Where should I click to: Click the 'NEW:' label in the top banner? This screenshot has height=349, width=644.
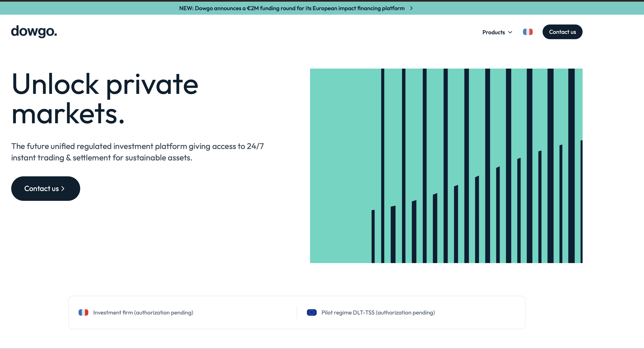(x=186, y=8)
